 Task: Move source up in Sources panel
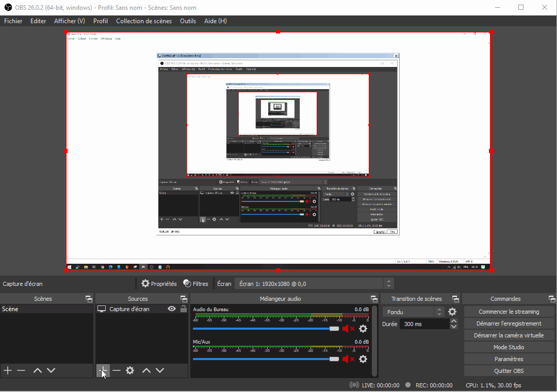click(x=146, y=370)
